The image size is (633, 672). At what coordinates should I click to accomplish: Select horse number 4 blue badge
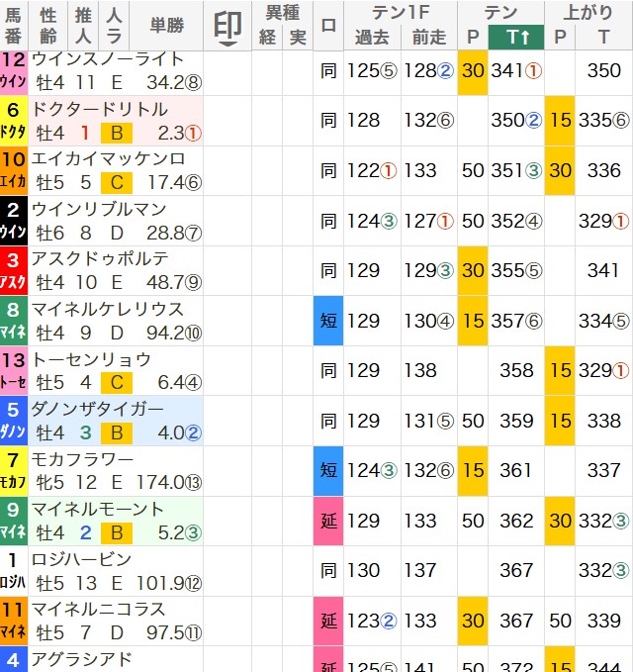click(14, 659)
